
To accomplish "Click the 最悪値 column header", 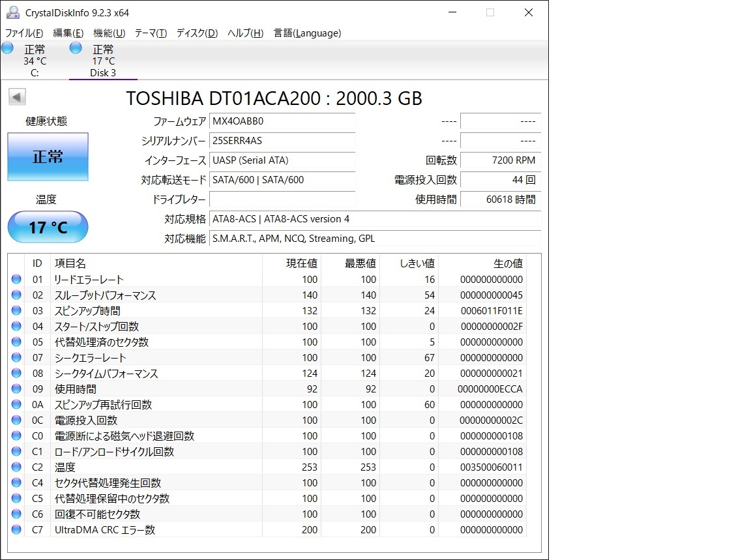I will [351, 263].
